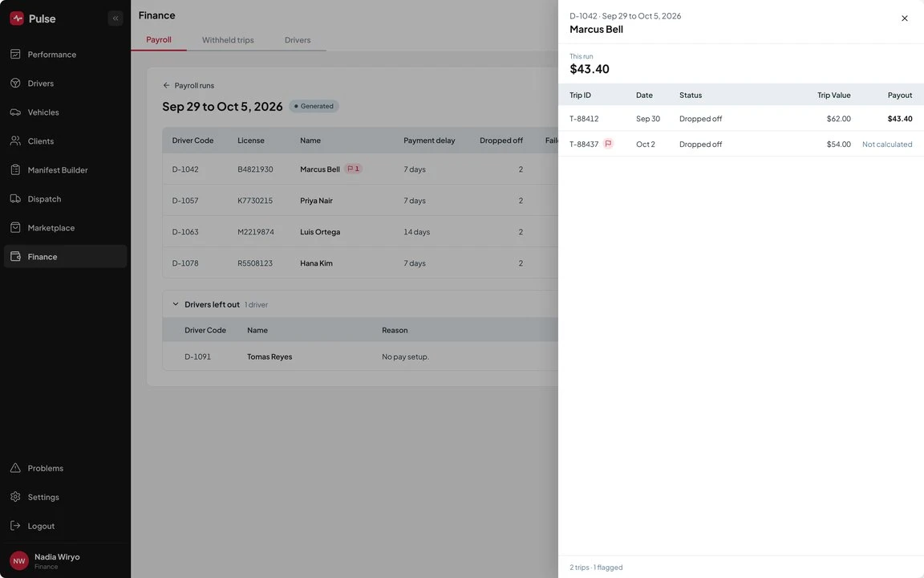
Task: Open the Drivers tab in Finance
Action: (x=298, y=40)
